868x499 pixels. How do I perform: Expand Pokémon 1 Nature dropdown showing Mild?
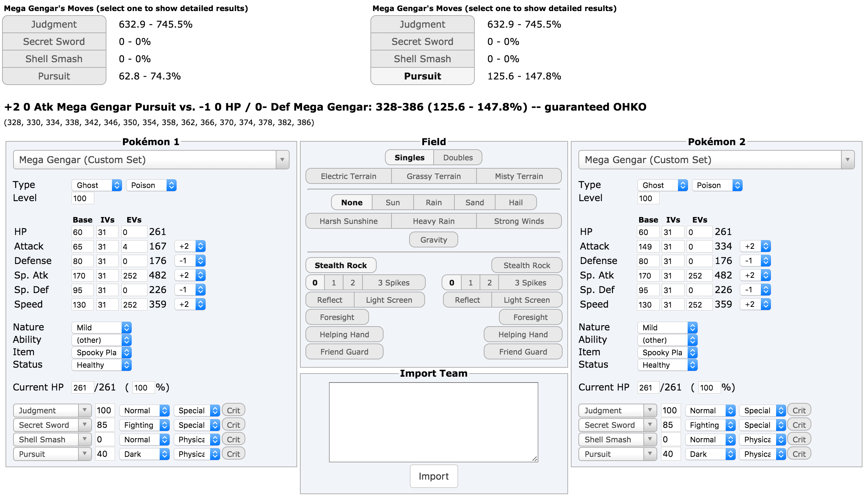pos(102,328)
